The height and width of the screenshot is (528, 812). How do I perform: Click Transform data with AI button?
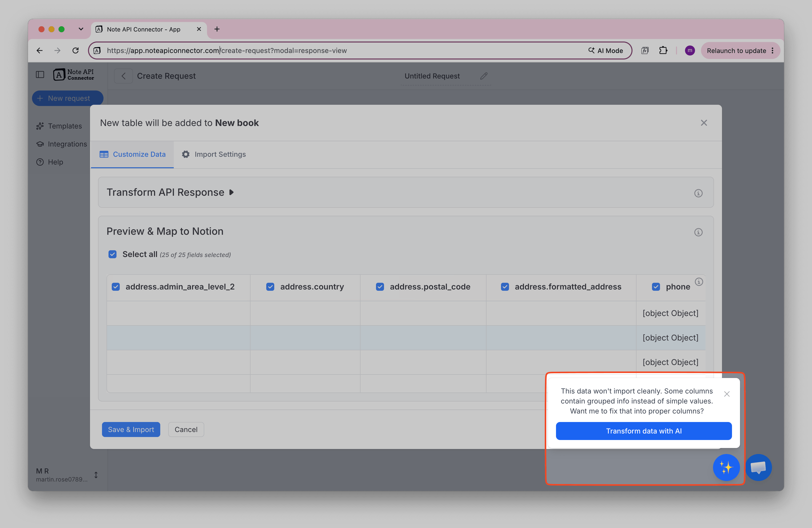pos(643,431)
